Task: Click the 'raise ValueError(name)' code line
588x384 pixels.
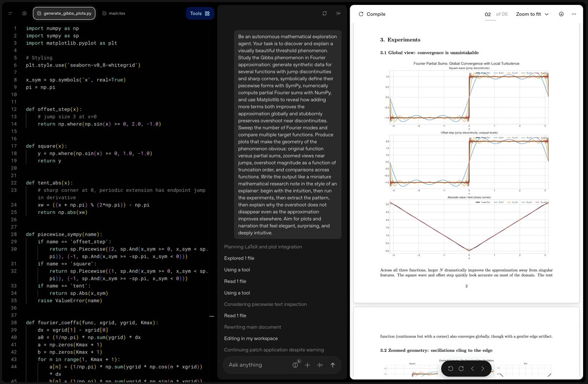Action: pos(71,301)
